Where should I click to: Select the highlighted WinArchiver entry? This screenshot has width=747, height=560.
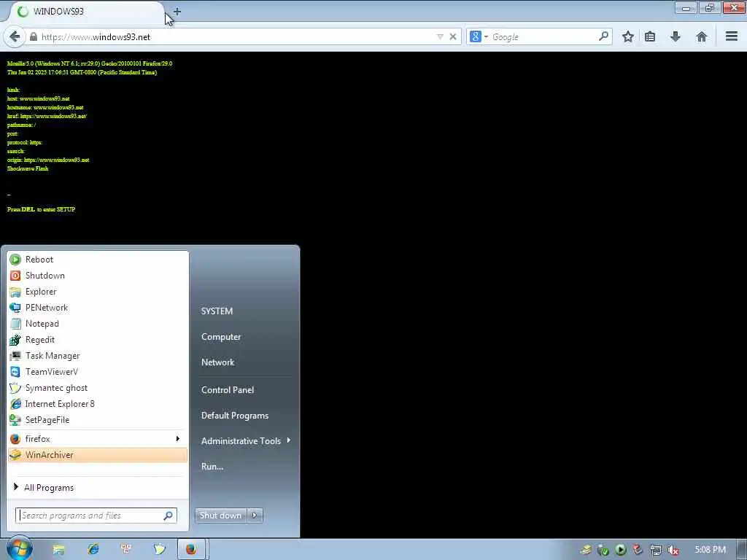click(x=98, y=455)
